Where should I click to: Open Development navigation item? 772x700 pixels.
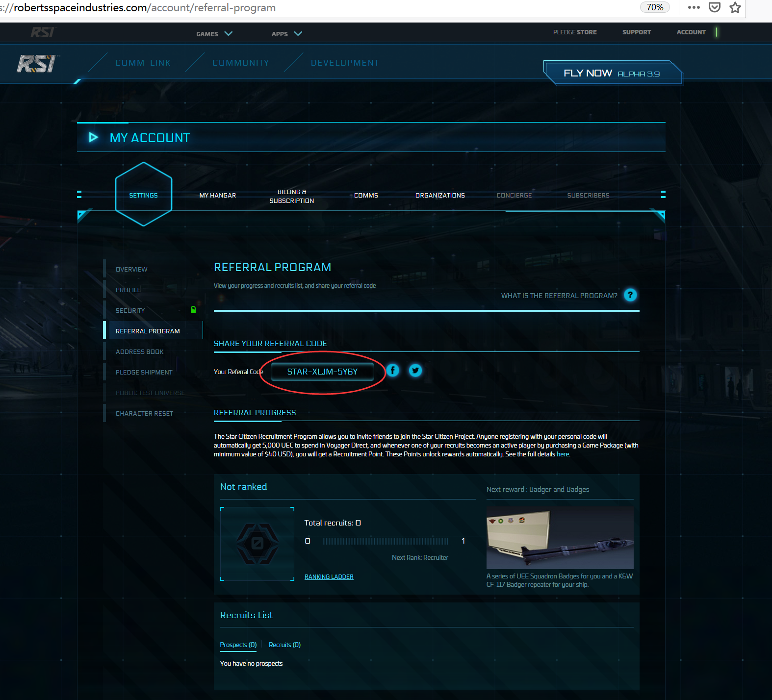click(345, 63)
